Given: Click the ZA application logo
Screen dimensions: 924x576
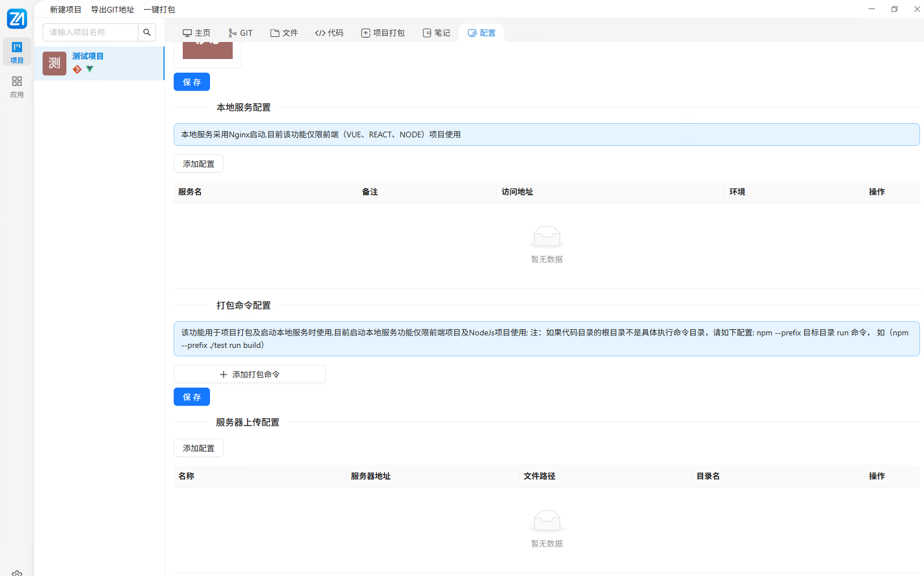Looking at the screenshot, I should pyautogui.click(x=16, y=18).
